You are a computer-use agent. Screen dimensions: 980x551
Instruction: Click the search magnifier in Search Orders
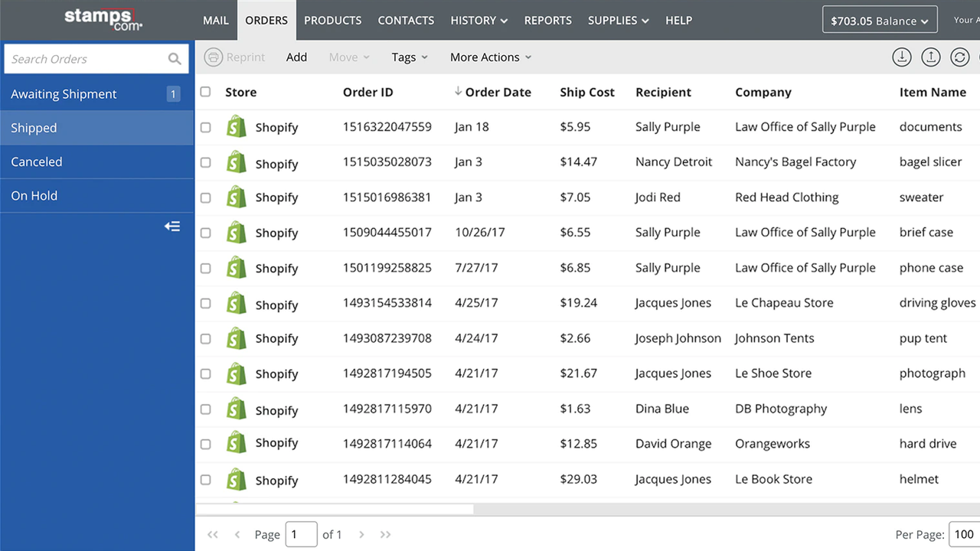175,58
